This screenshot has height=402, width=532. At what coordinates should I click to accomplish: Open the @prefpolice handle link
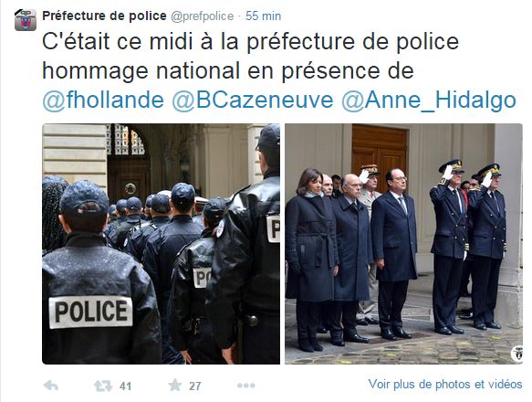click(203, 16)
